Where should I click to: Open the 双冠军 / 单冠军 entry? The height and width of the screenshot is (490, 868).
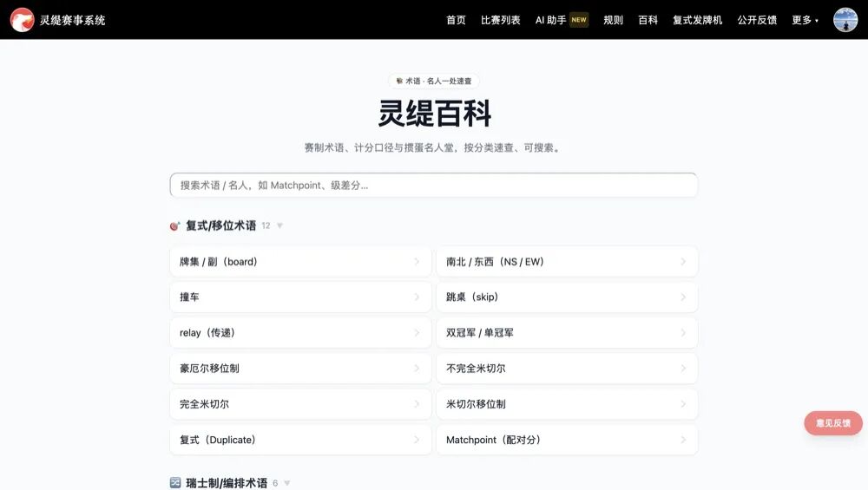(567, 332)
